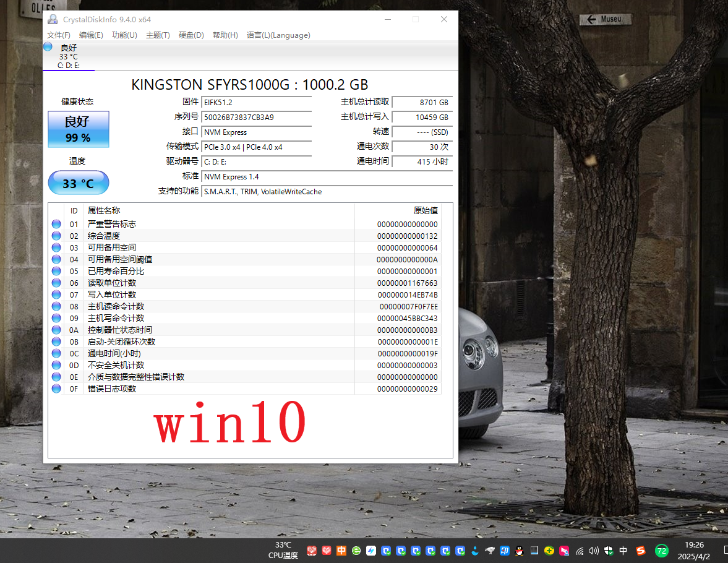Click the speaker volume icon in system tray

[594, 551]
